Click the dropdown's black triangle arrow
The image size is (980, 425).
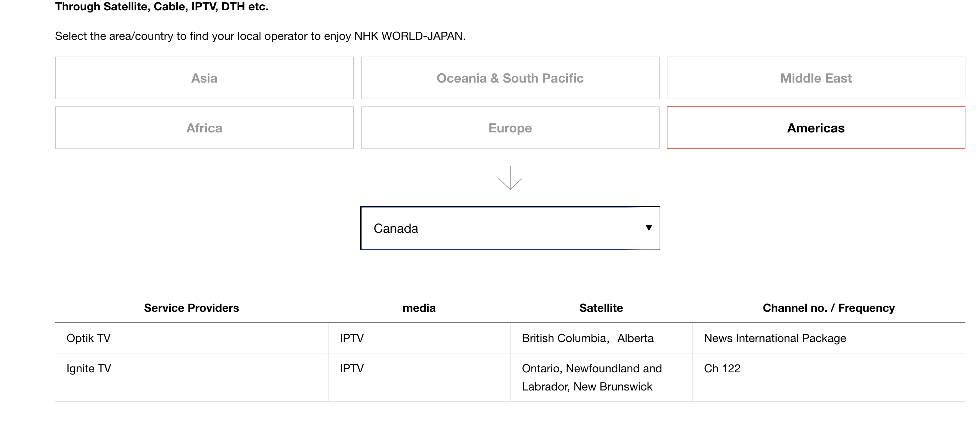[649, 228]
